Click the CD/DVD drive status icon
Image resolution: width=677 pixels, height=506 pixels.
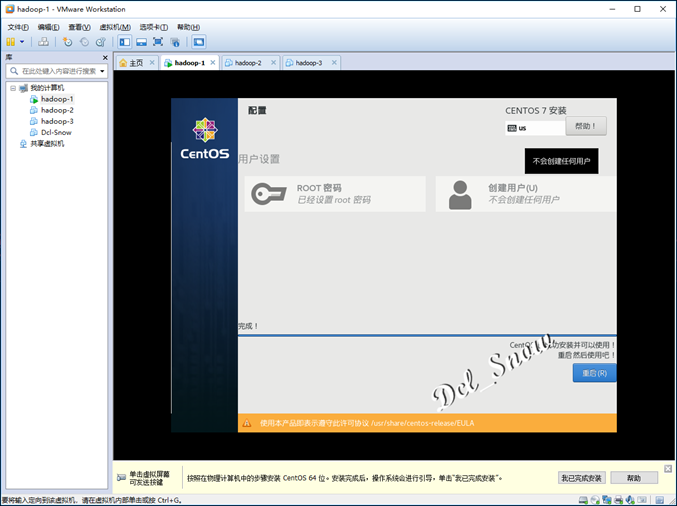point(595,500)
